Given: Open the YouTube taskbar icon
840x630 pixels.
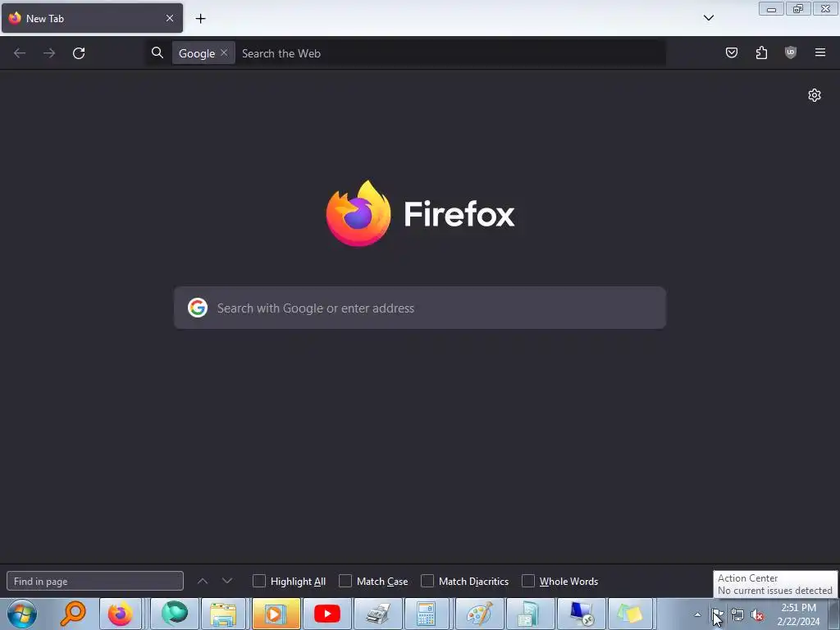Looking at the screenshot, I should 326,614.
